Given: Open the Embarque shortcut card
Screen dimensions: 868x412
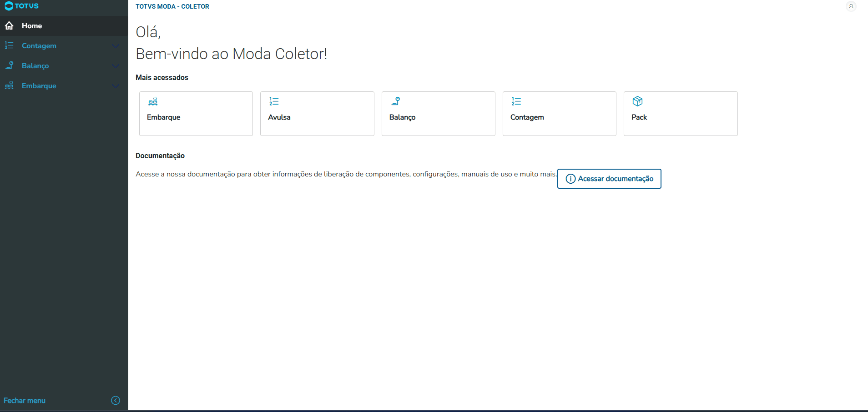Looking at the screenshot, I should tap(196, 114).
